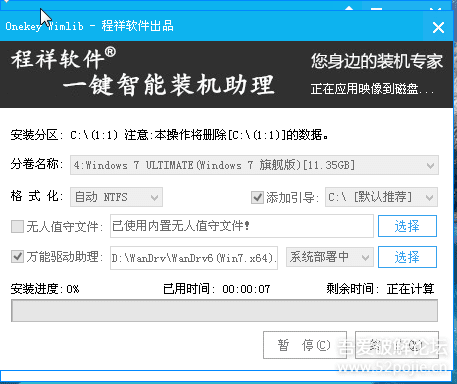Click the 剩余时间: 正在计算 text
457x384 pixels.
pyautogui.click(x=380, y=289)
